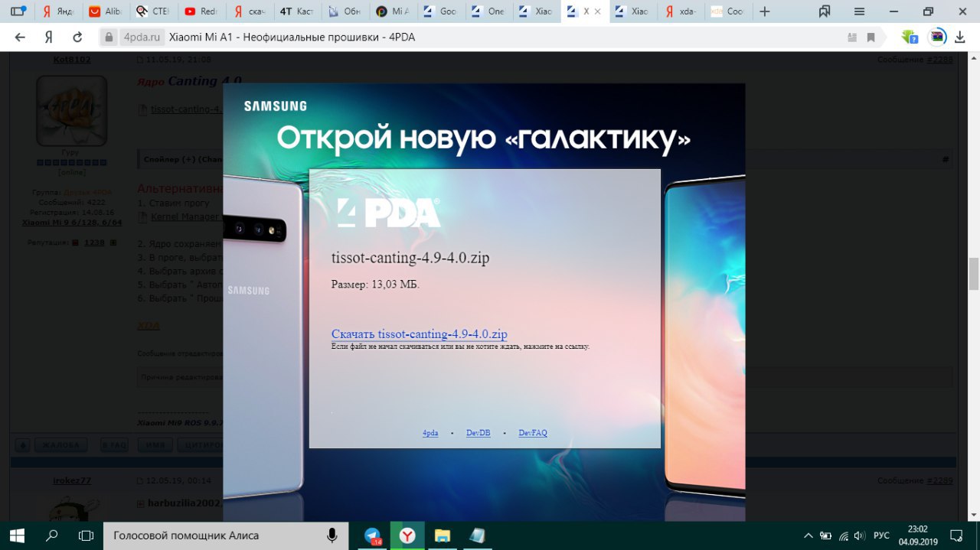Open the volume speaker tray icon
The width and height of the screenshot is (980, 550).
point(860,535)
